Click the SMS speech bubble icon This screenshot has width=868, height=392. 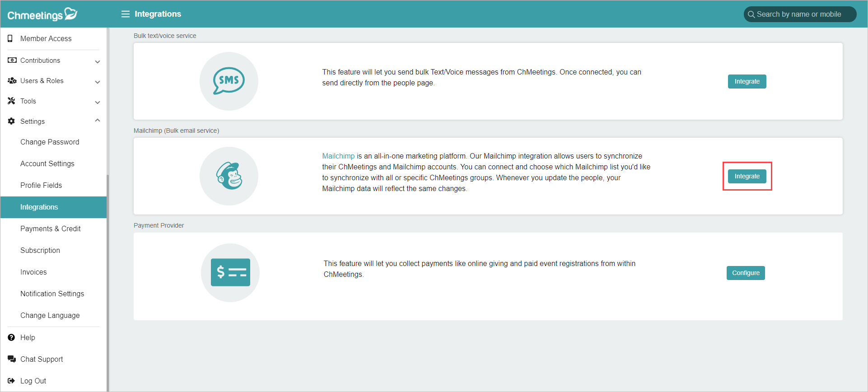(x=229, y=81)
